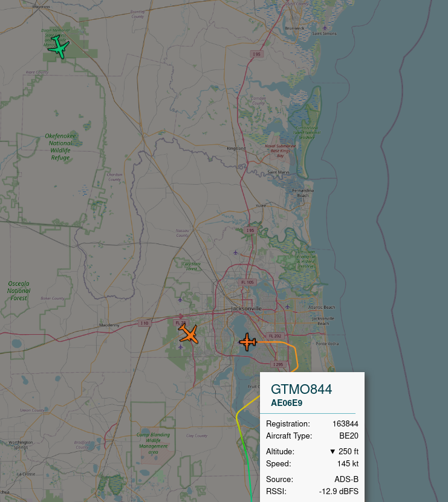
Task: Click the Osceola National Forest label
Action: pyautogui.click(x=19, y=291)
